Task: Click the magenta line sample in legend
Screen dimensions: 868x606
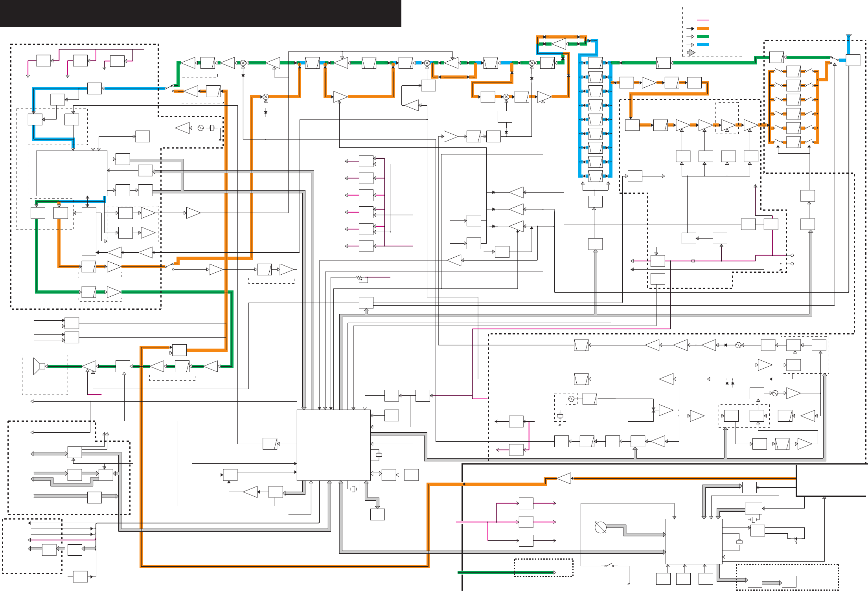Action: point(703,20)
